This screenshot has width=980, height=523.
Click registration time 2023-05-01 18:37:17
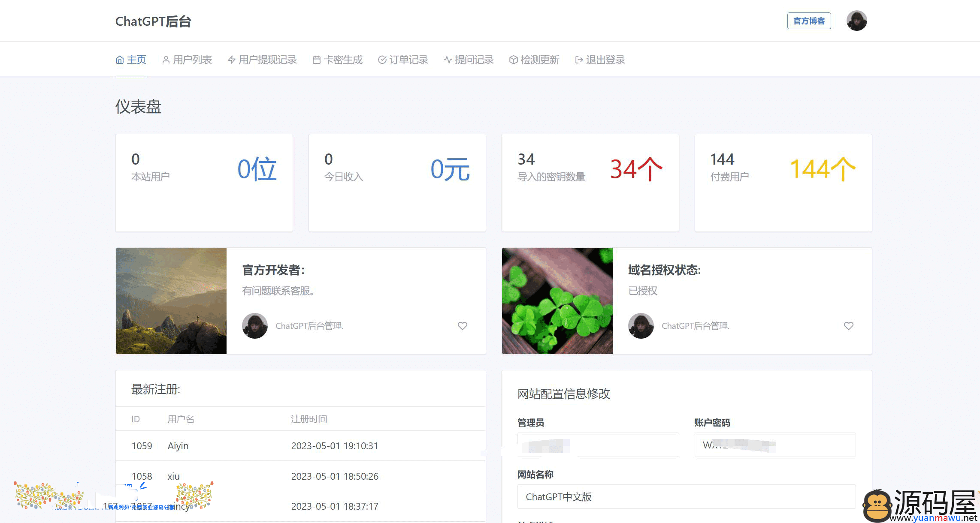[335, 506]
